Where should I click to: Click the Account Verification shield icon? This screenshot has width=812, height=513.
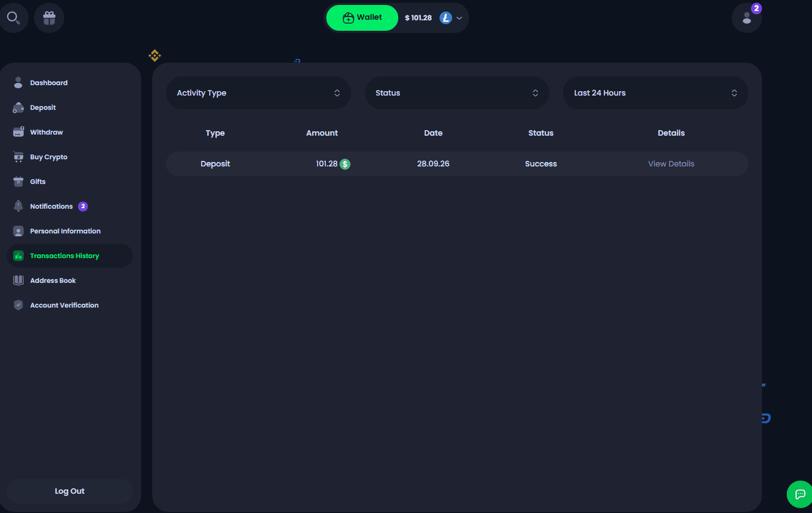click(x=18, y=305)
